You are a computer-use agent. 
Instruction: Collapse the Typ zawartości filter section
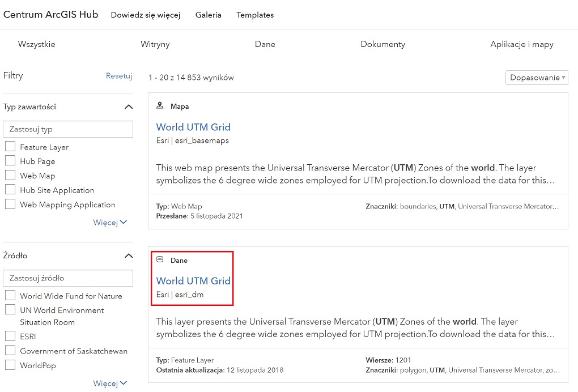click(x=129, y=107)
